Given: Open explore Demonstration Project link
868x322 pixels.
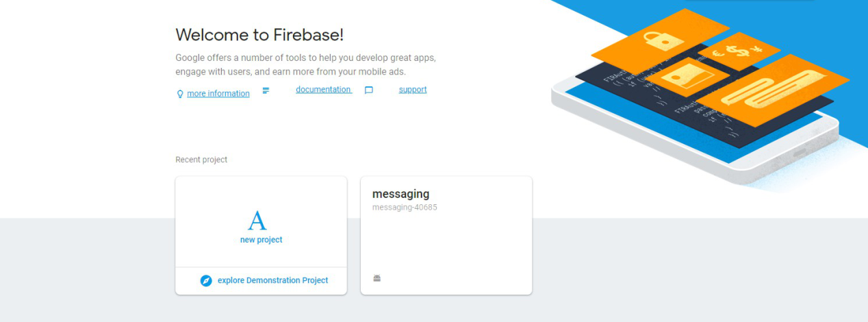Looking at the screenshot, I should tap(272, 280).
